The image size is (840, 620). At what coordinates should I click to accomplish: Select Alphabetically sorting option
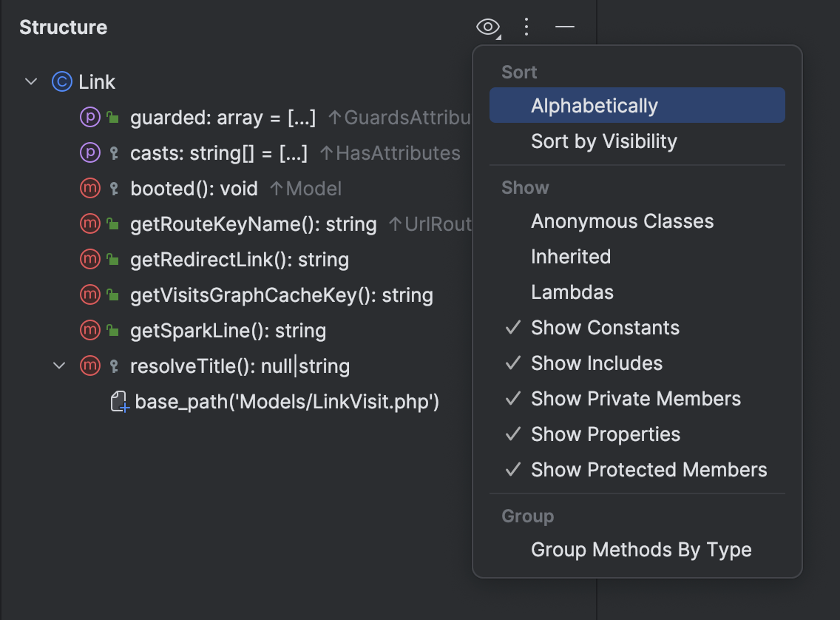[595, 105]
